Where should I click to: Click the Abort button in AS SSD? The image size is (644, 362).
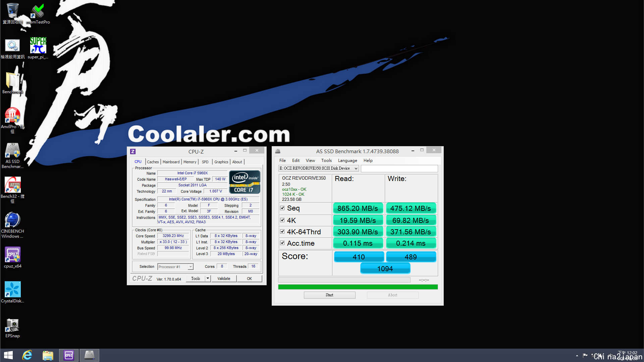(x=392, y=295)
